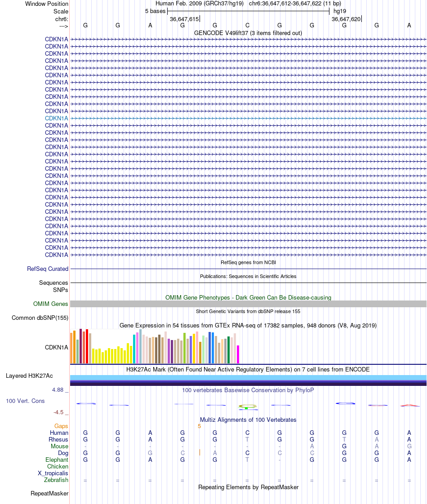427x504 pixels.
Task: Click the orange Gaps row label
Action: tap(61, 426)
